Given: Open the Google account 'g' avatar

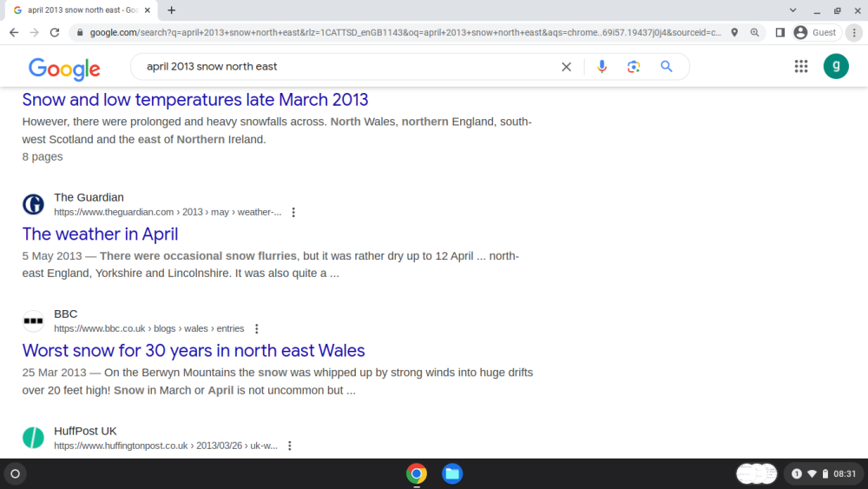Looking at the screenshot, I should (x=836, y=67).
